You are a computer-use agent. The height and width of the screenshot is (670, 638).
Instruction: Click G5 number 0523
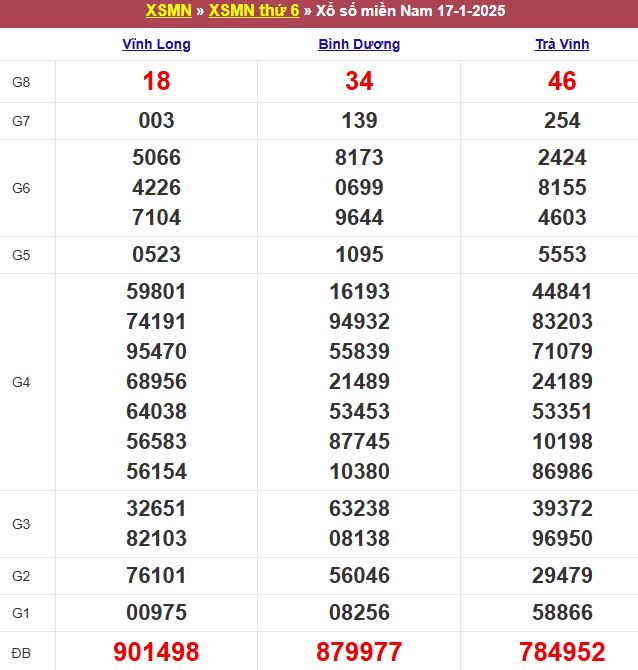point(156,254)
